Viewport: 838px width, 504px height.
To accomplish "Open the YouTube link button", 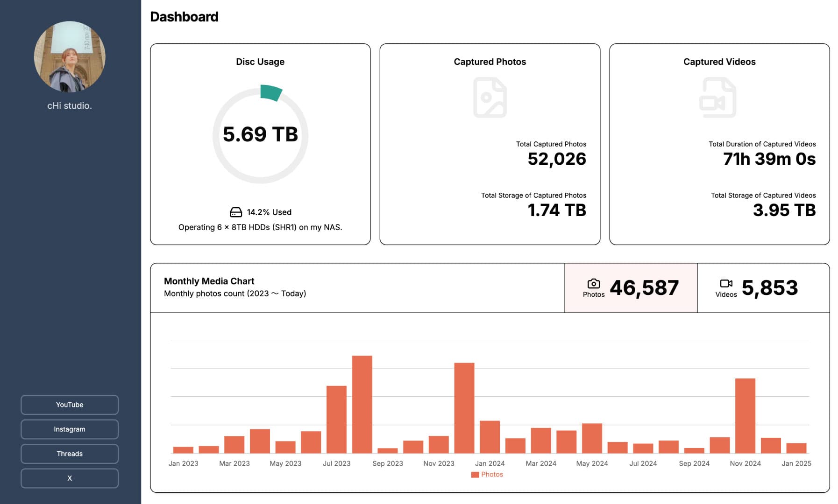I will click(x=70, y=405).
